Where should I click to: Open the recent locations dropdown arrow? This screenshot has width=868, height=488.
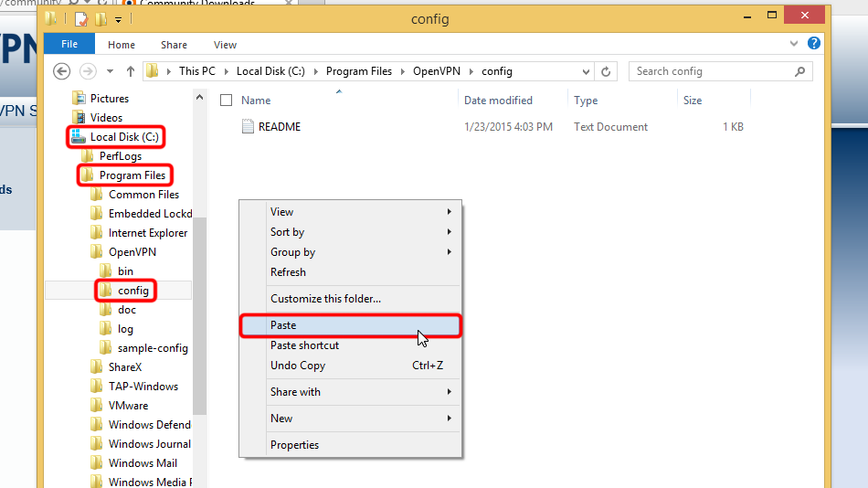click(110, 71)
